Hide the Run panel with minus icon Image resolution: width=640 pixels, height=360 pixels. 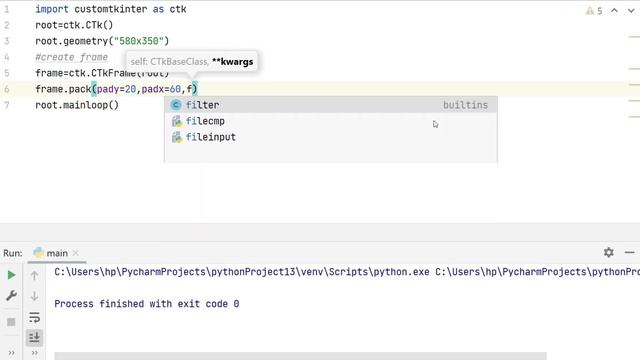coord(629,253)
